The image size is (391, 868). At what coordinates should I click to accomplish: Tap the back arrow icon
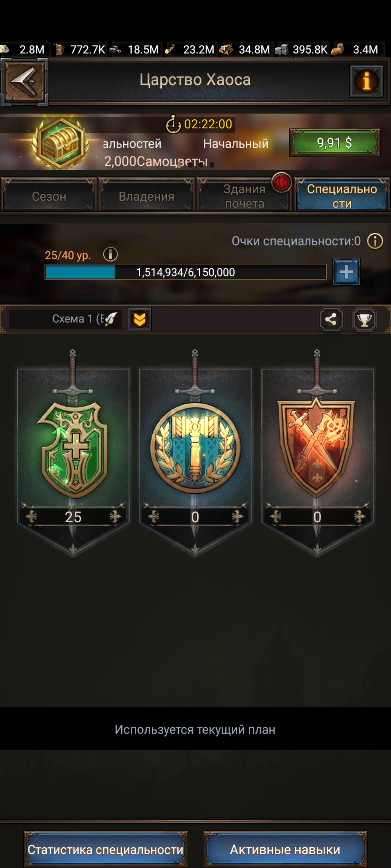[x=24, y=82]
